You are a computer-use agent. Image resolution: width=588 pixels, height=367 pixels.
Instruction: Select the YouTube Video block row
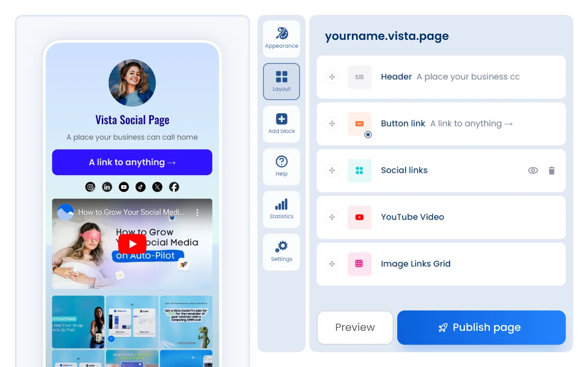click(x=441, y=217)
